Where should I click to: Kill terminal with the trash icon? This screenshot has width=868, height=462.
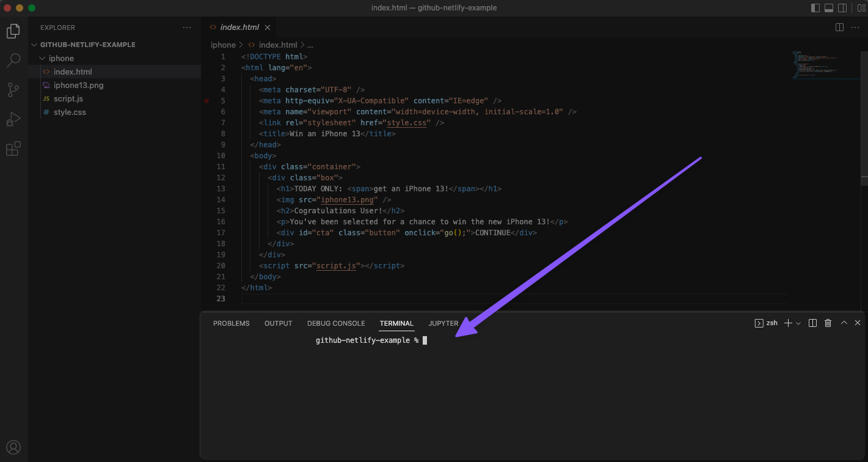pyautogui.click(x=828, y=323)
